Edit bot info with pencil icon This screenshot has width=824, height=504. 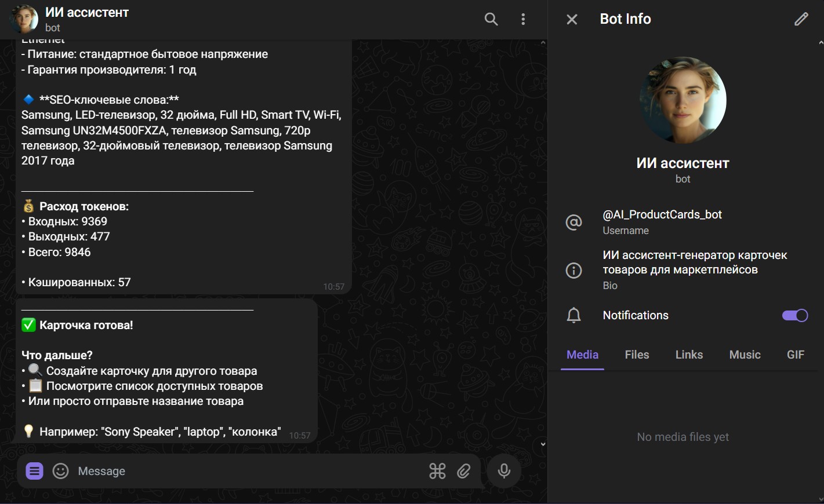tap(801, 19)
